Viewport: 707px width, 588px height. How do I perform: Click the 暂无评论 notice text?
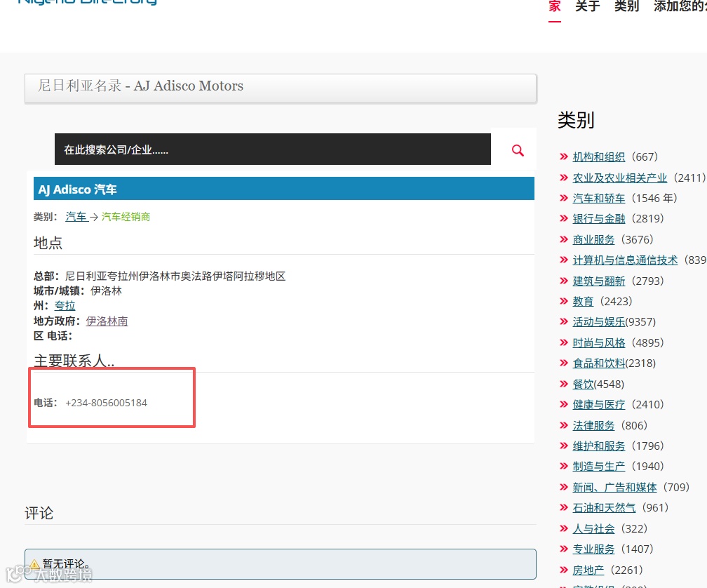66,563
